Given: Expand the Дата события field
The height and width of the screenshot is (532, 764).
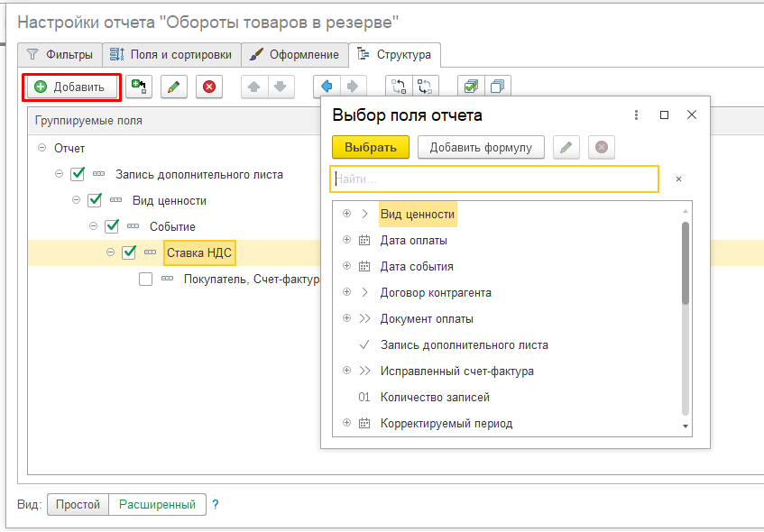Looking at the screenshot, I should click(346, 266).
